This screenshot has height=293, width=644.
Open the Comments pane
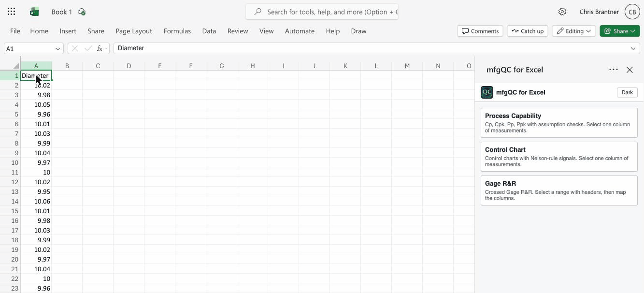[480, 31]
